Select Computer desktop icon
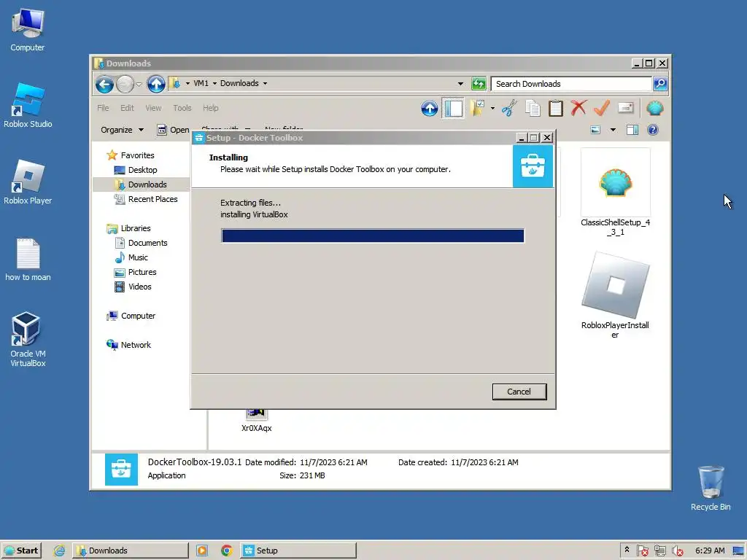Viewport: 747px width, 560px height. (x=28, y=29)
